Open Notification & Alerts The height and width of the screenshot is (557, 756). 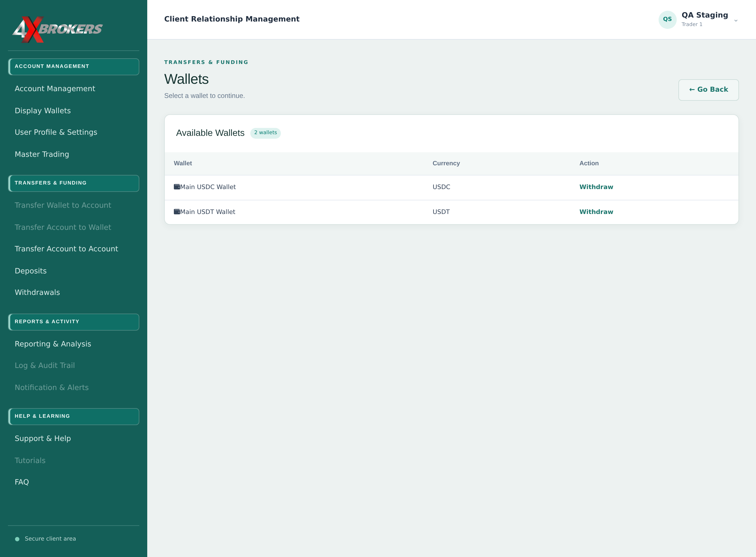point(52,387)
